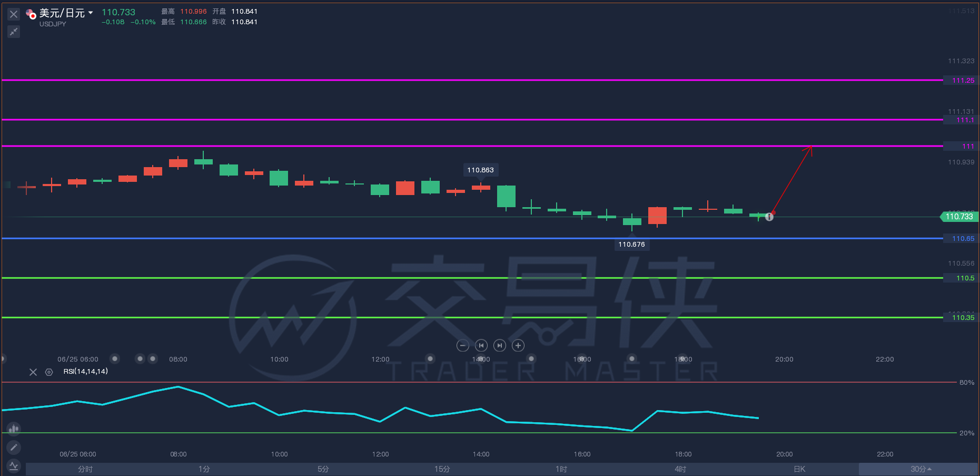Image resolution: width=980 pixels, height=476 pixels.
Task: Switch to the 1分 timeframe tab
Action: tap(204, 469)
